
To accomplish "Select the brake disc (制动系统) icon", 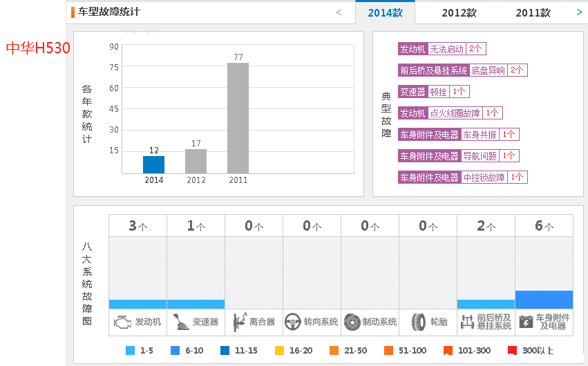I will (x=352, y=322).
